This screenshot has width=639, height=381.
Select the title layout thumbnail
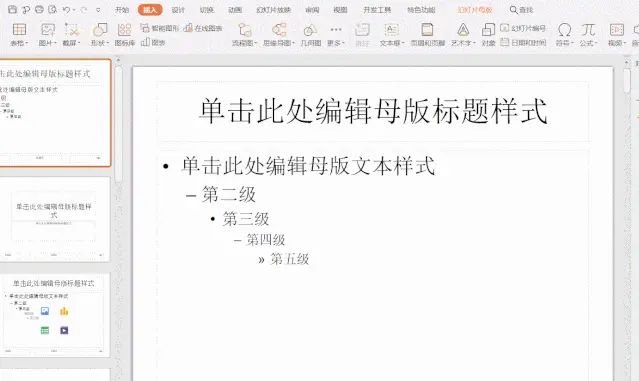pos(54,219)
